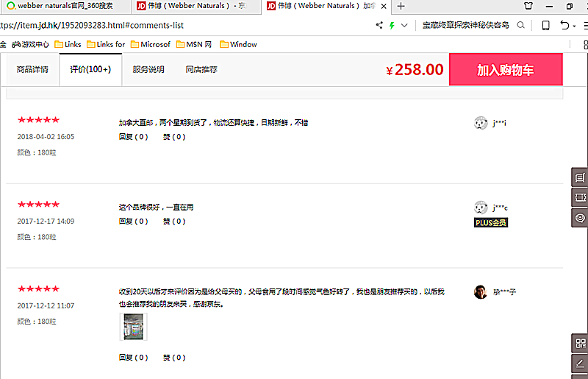The image size is (588, 379).
Task: Open the Links for bookmarks folder
Action: click(106, 44)
